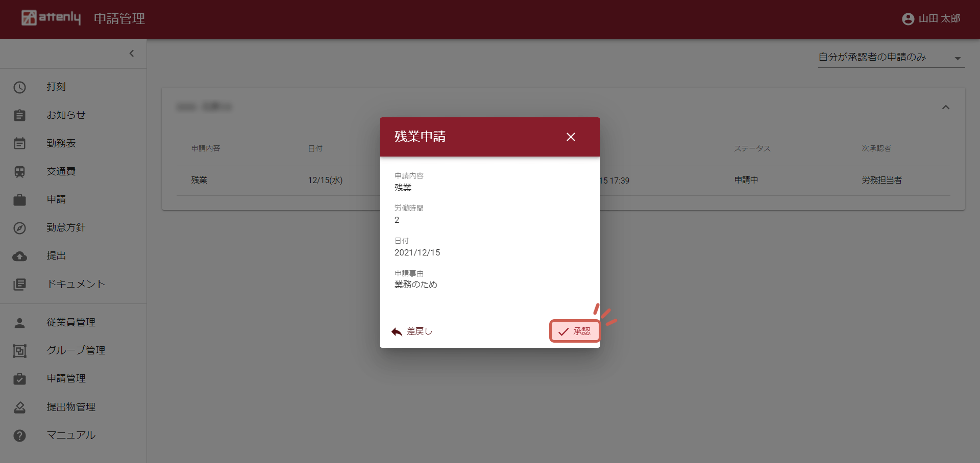Open 従業員管理 in the sidebar
The image size is (980, 463).
[x=71, y=322]
